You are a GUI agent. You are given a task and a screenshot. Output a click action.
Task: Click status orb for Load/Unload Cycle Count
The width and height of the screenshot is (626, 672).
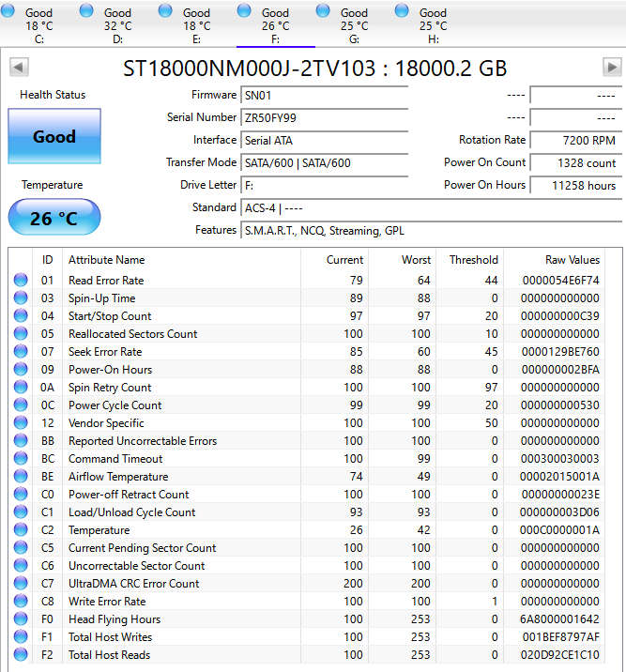(21, 512)
